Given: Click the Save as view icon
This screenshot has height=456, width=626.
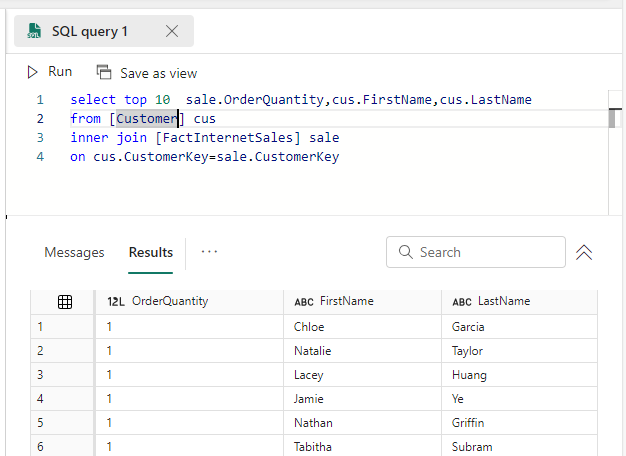Looking at the screenshot, I should (x=104, y=72).
